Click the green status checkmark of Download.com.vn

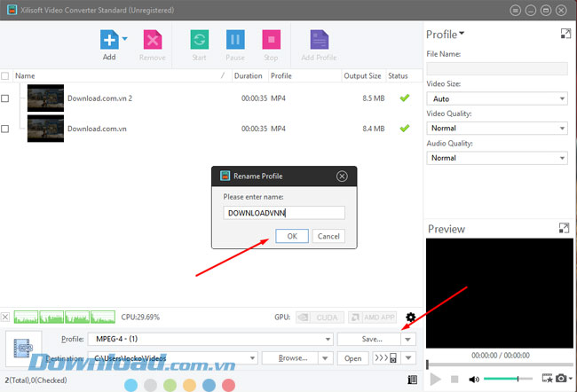tap(405, 128)
